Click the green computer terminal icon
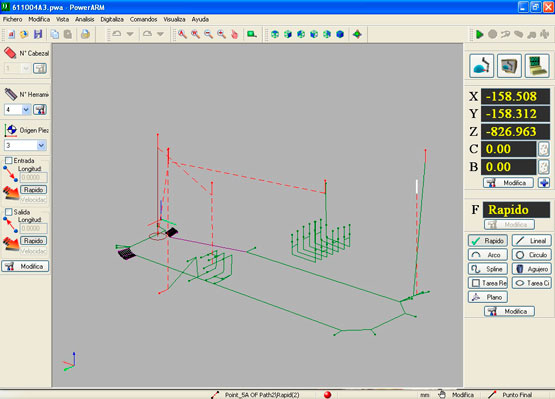 pos(537,65)
